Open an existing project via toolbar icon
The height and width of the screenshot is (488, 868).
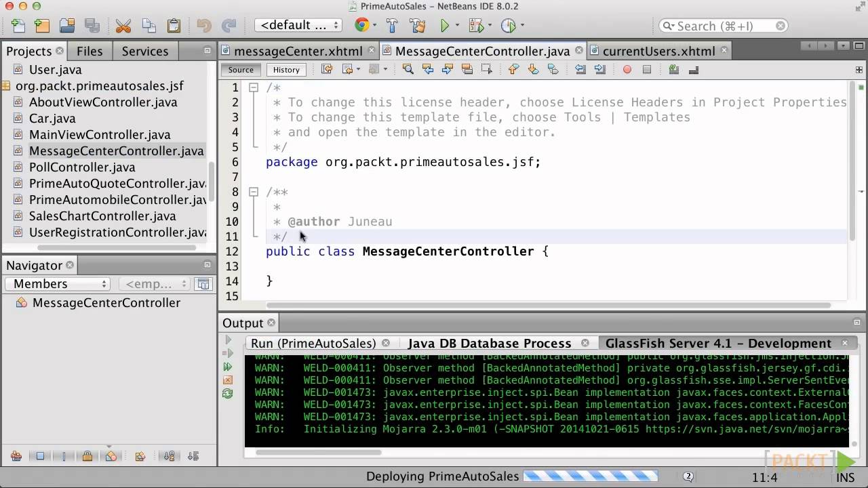66,26
